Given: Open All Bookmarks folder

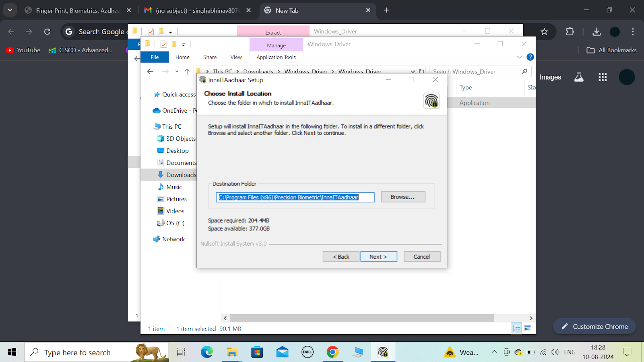Looking at the screenshot, I should (611, 50).
